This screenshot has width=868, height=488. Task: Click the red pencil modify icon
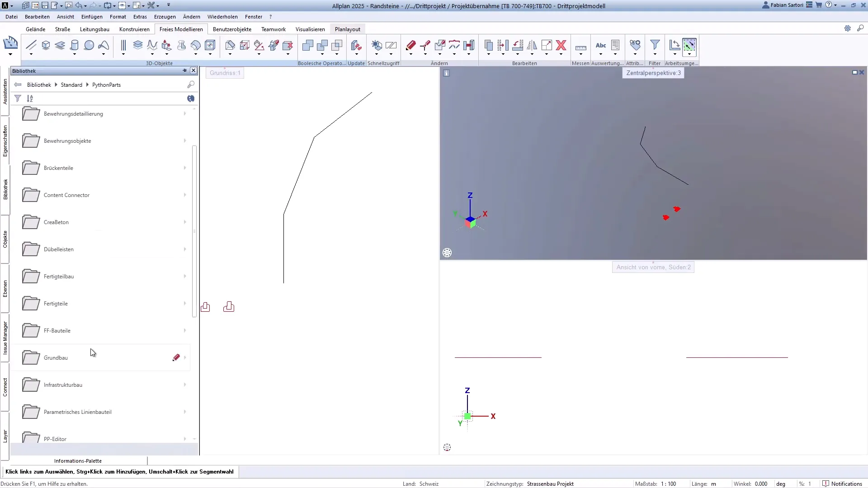(410, 45)
